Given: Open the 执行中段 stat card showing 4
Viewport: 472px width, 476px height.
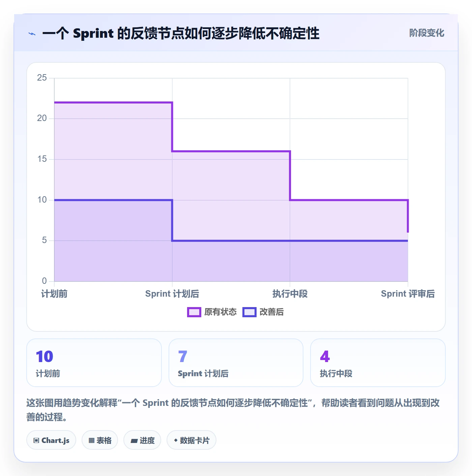Looking at the screenshot, I should (x=378, y=363).
